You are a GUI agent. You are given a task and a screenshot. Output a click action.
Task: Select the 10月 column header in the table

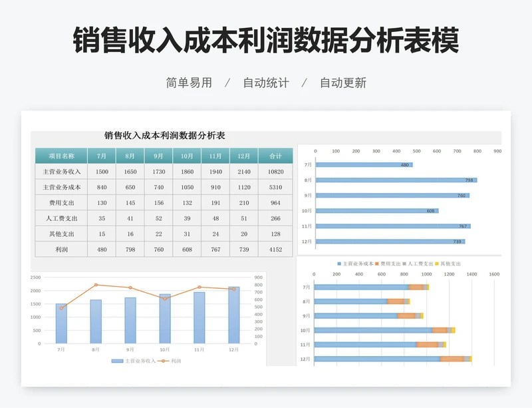(187, 156)
